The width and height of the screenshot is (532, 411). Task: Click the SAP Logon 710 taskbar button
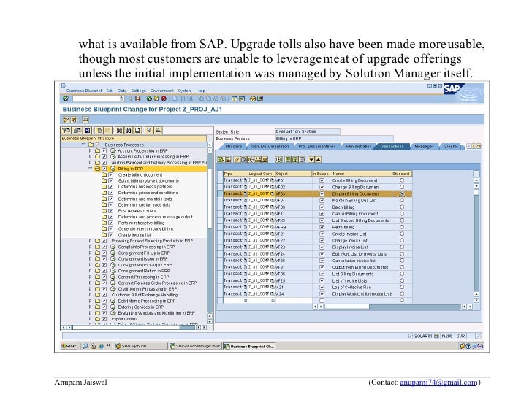(141, 346)
